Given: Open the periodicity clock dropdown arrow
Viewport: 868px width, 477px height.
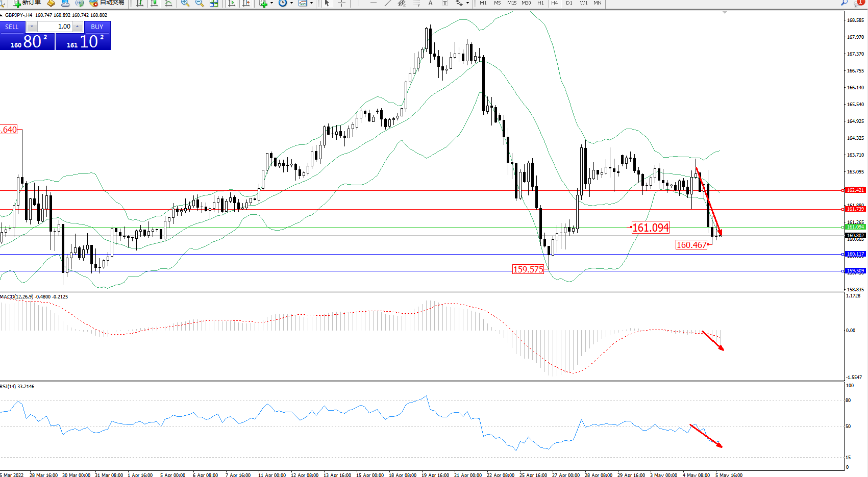Looking at the screenshot, I should (x=291, y=3).
